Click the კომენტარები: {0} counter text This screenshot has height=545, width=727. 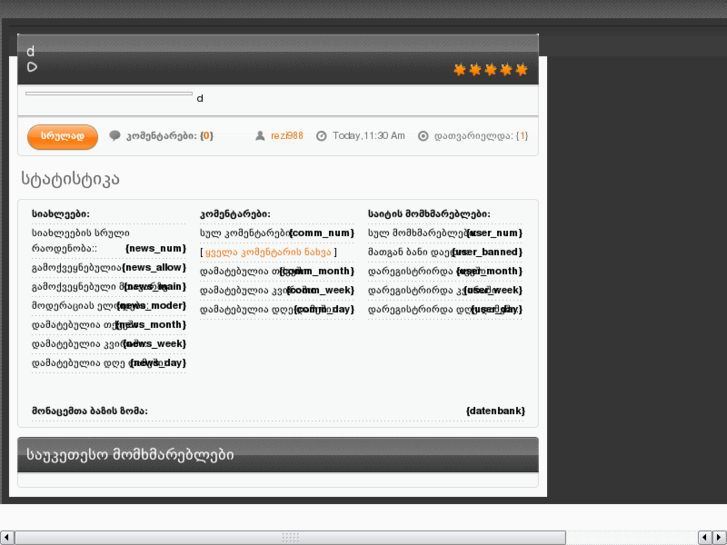(170, 136)
